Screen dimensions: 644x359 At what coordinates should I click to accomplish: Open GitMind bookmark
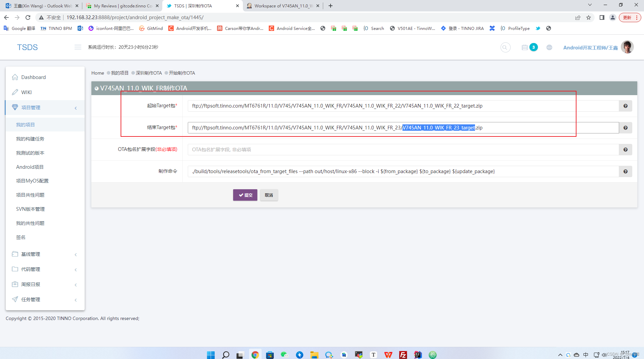click(x=151, y=28)
